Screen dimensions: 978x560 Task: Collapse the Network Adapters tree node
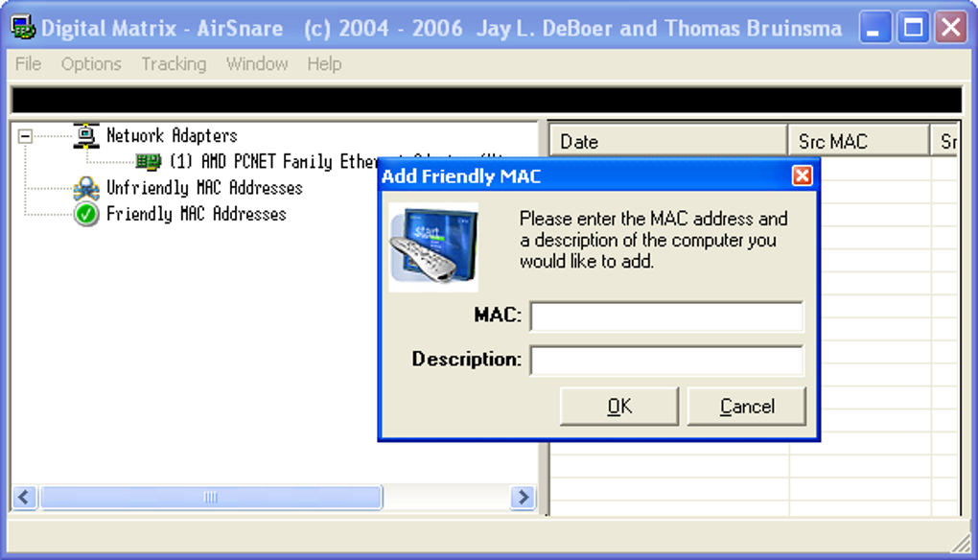point(25,136)
